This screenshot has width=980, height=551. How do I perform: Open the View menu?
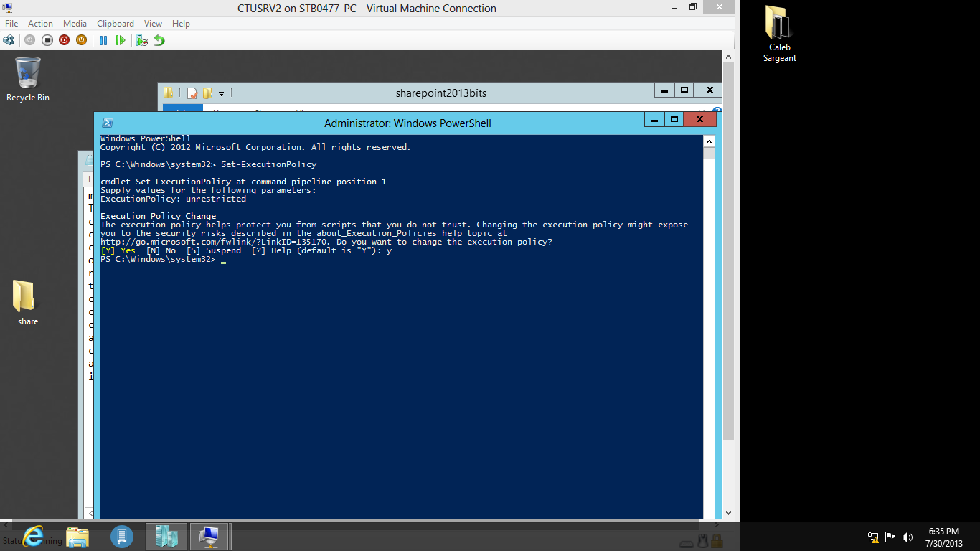153,24
